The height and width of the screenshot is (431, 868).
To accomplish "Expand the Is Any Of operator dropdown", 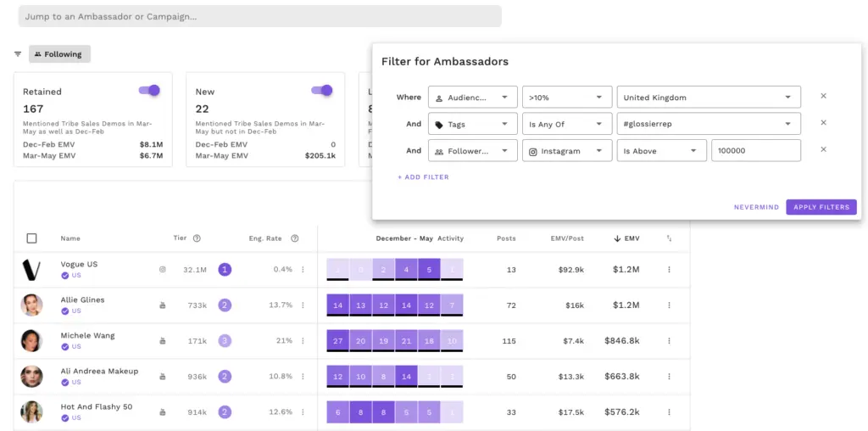I will coord(566,124).
